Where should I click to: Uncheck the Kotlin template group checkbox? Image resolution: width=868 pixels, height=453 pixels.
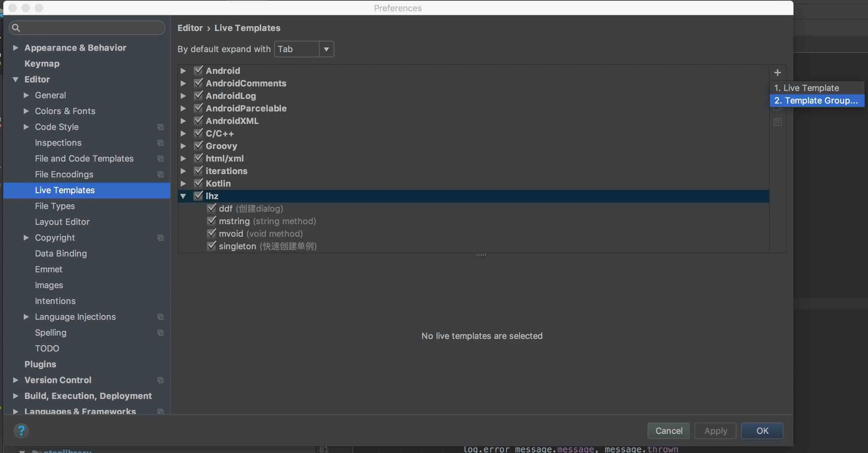coord(199,183)
